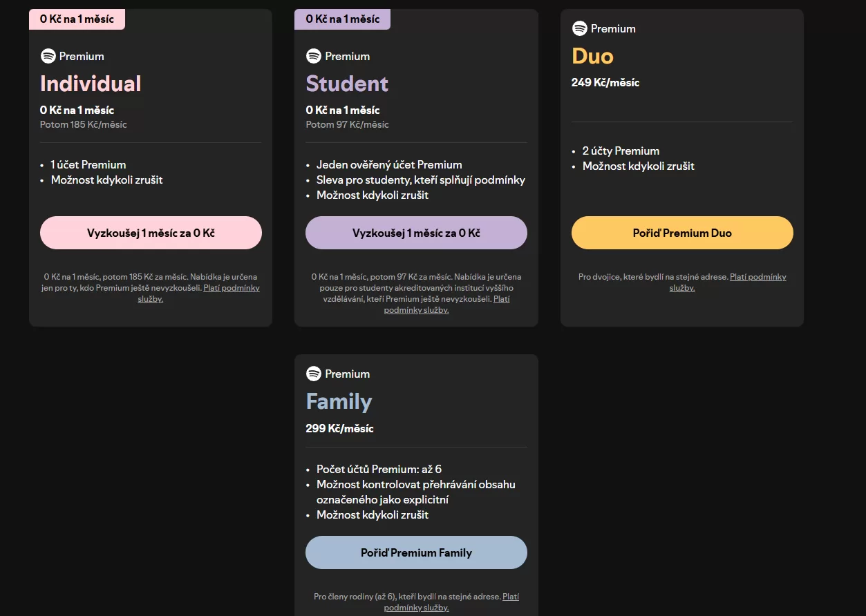Click Spotify logo on the Student card
Screen dimensions: 866x616
[314, 56]
